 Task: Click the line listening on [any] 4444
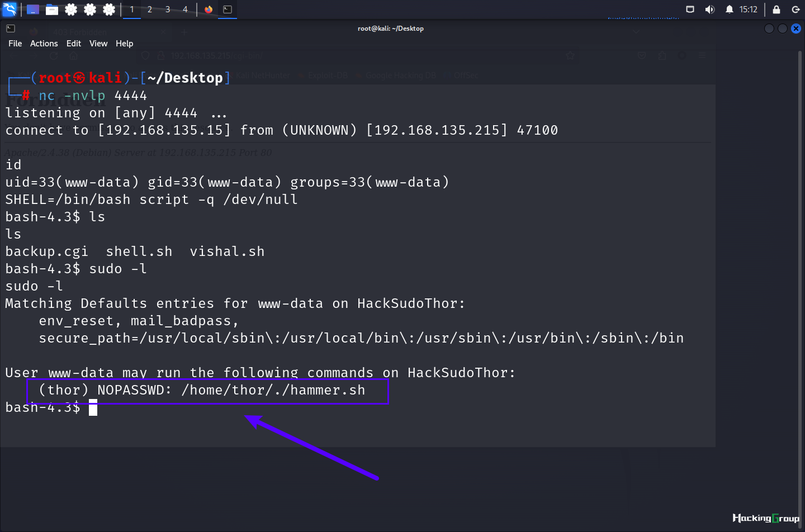click(116, 113)
